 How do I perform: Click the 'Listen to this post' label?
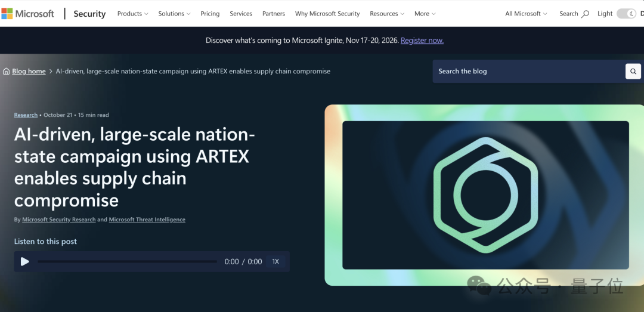pos(45,241)
